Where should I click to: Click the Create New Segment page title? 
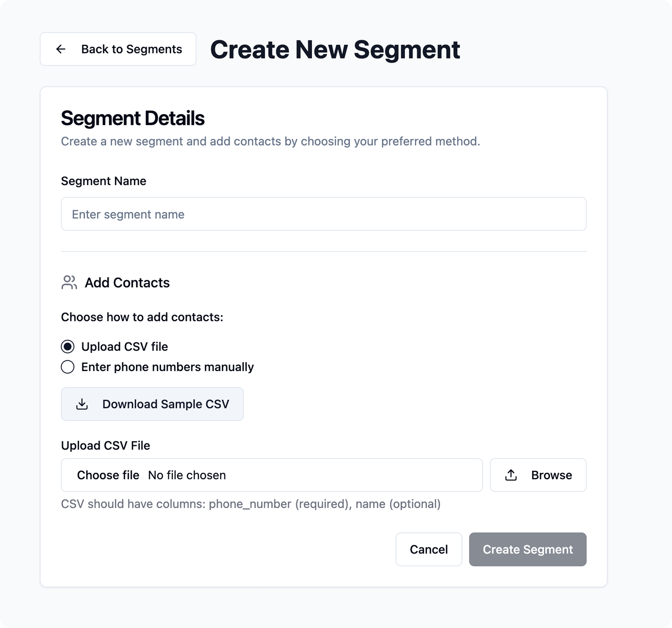click(x=335, y=50)
